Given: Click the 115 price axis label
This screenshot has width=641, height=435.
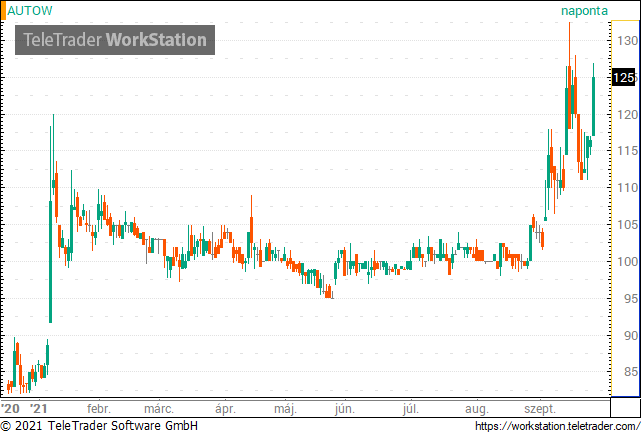Looking at the screenshot, I should [x=628, y=151].
